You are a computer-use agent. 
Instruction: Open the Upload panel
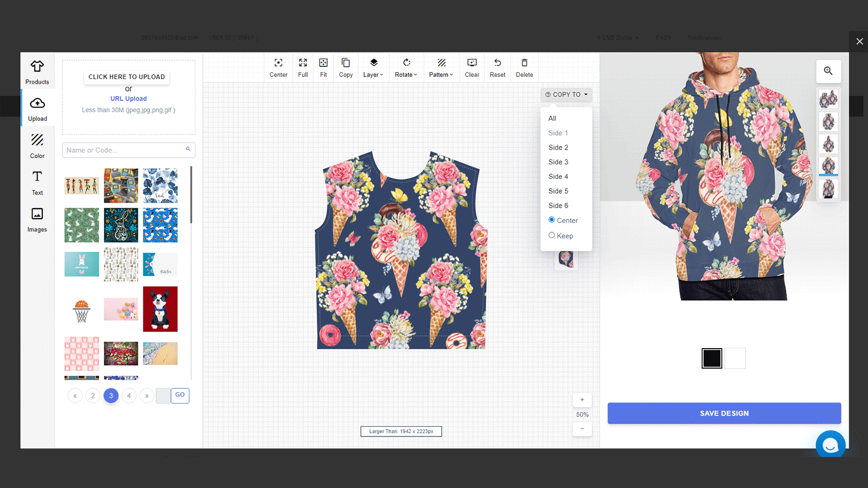tap(37, 108)
